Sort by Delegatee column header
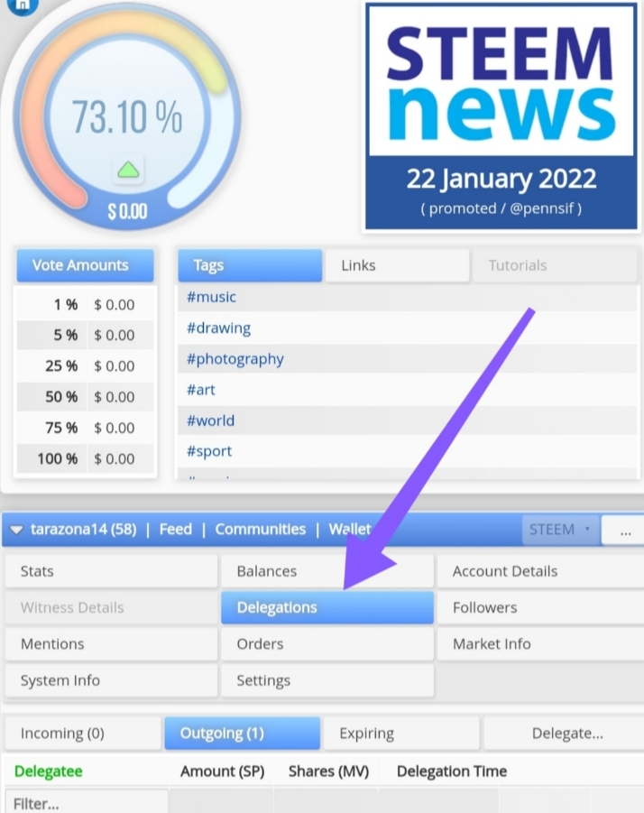This screenshot has width=644, height=813. (x=48, y=771)
